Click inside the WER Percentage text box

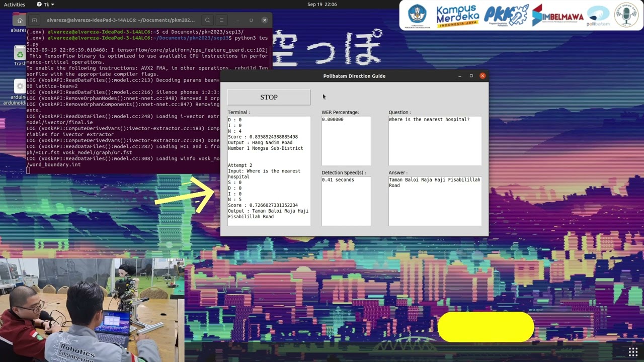coord(346,141)
